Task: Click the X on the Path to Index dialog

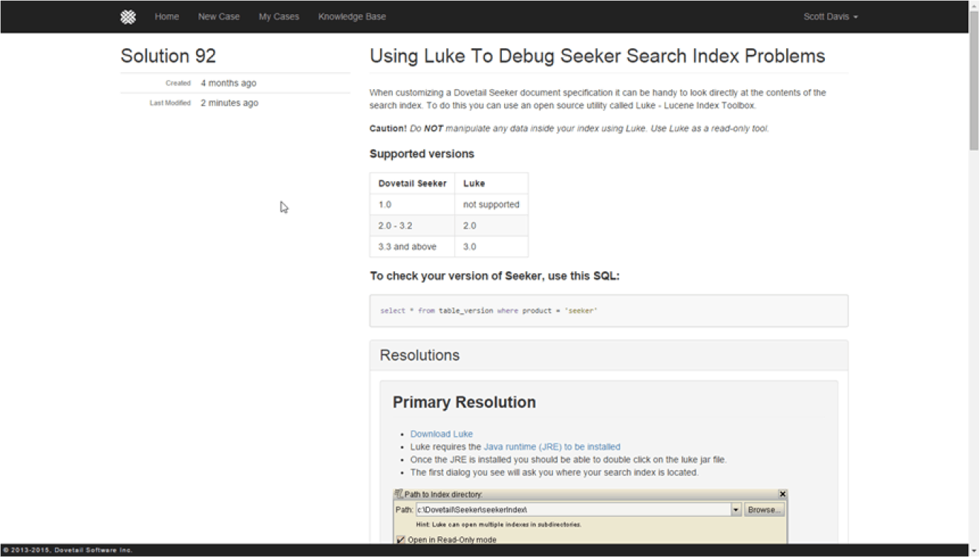Action: click(x=783, y=494)
